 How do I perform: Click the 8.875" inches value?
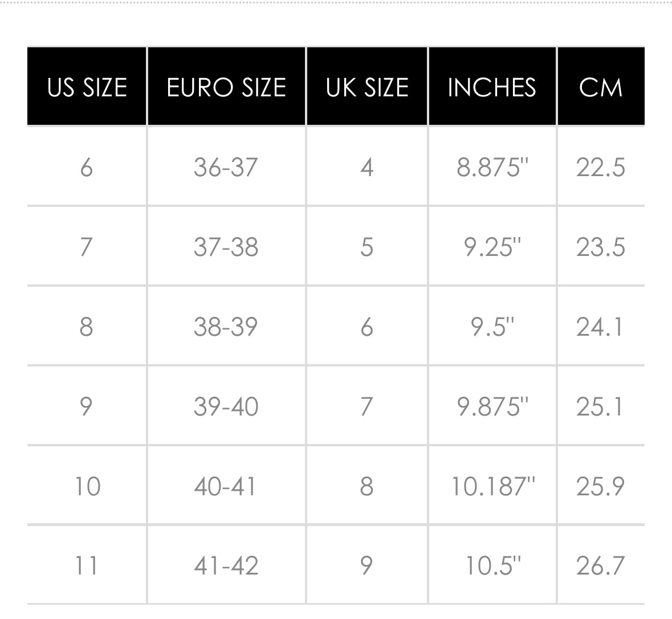point(492,168)
